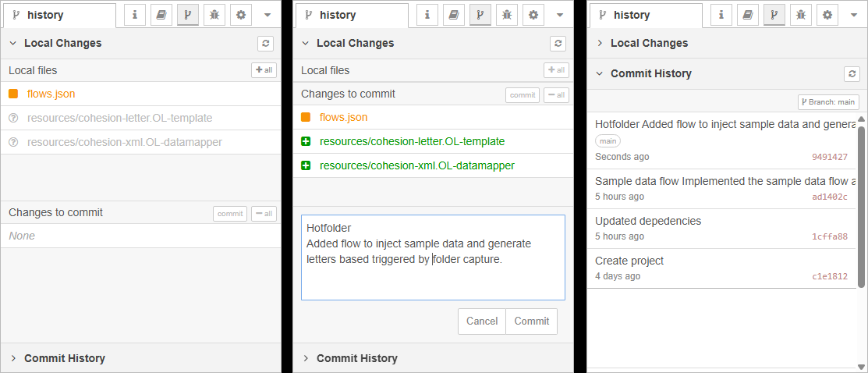The image size is (868, 373).
Task: Select the commit with hash 9491427
Action: [722, 140]
